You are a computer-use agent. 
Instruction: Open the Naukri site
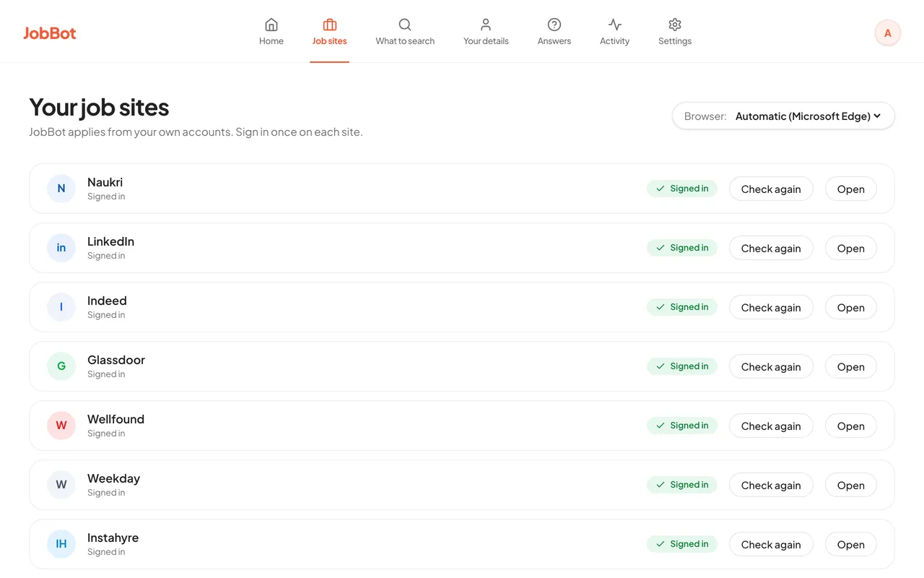click(851, 189)
